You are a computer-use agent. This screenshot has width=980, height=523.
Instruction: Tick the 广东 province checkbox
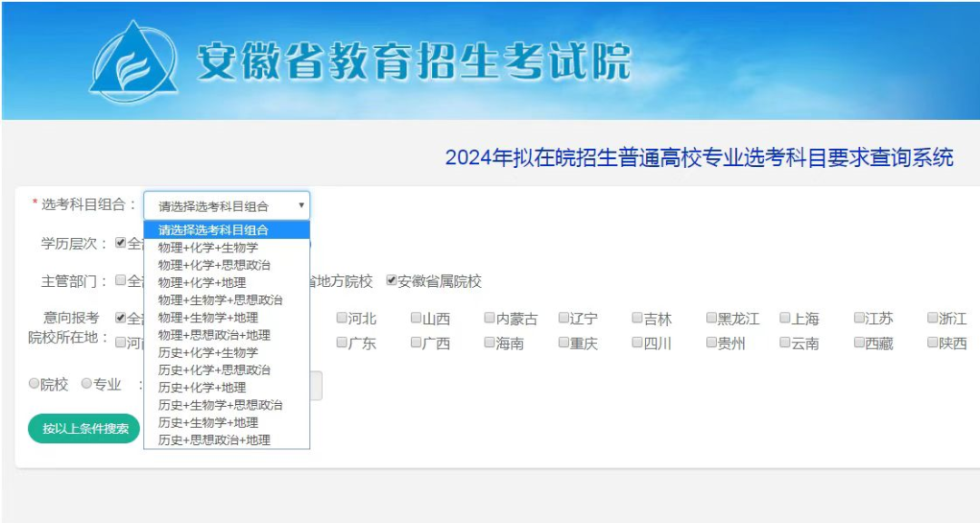tap(341, 342)
